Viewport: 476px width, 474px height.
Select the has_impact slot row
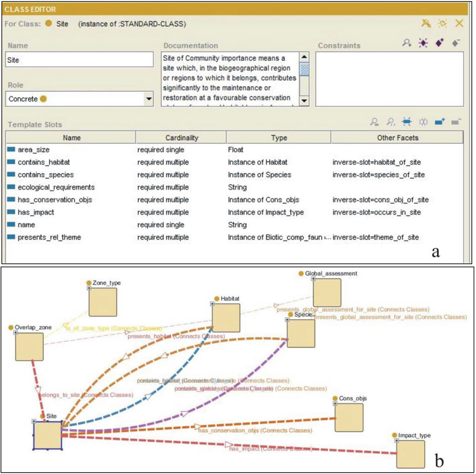point(36,212)
